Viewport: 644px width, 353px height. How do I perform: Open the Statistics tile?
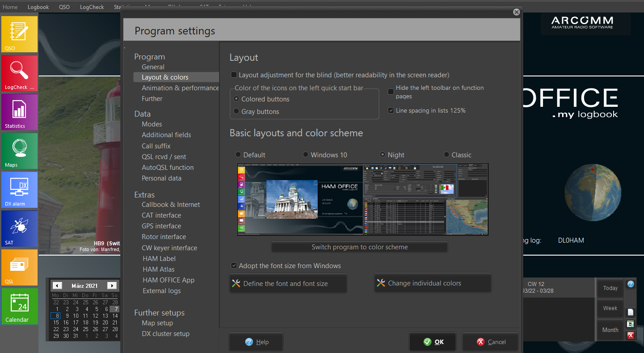(x=19, y=112)
